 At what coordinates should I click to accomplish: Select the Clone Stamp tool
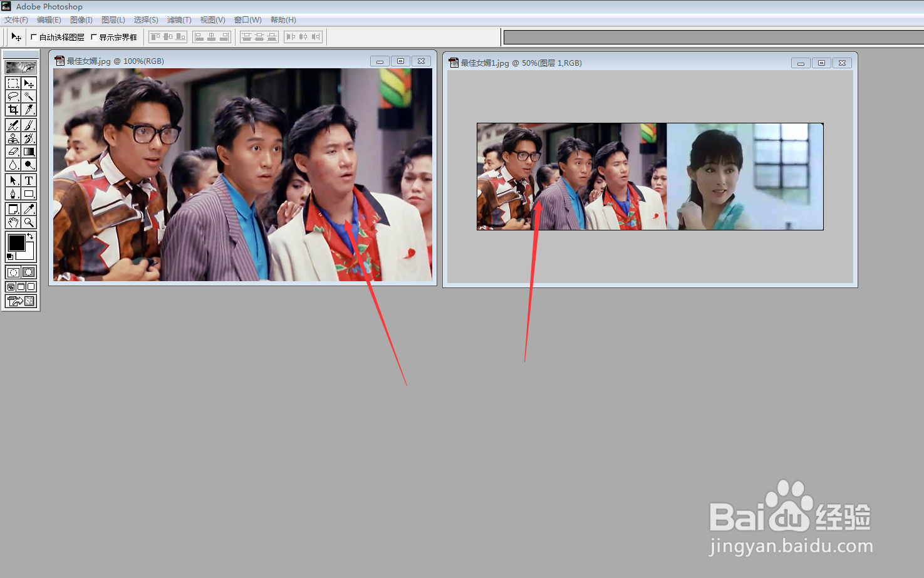coord(13,138)
